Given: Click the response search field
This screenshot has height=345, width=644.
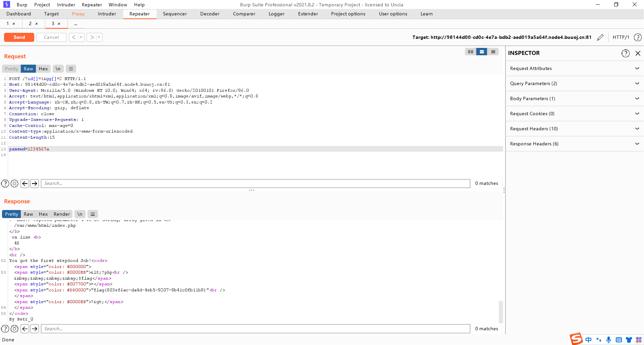Looking at the screenshot, I should 255,329.
